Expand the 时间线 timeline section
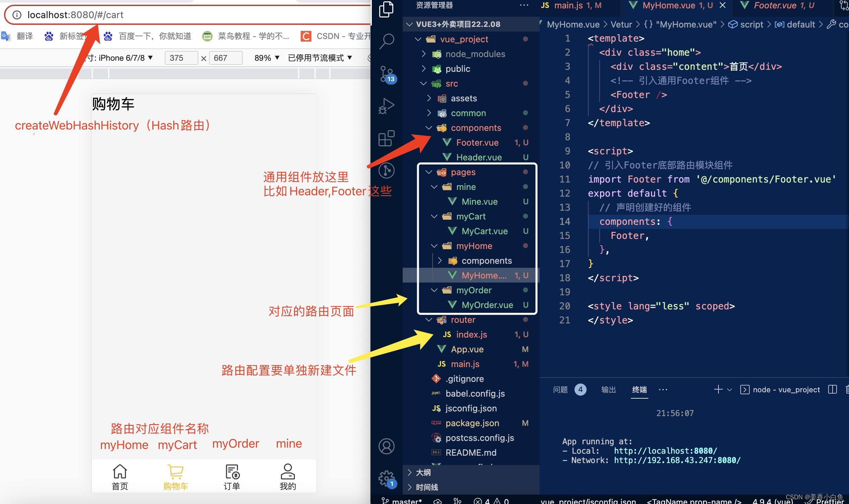This screenshot has height=504, width=849. (471, 487)
